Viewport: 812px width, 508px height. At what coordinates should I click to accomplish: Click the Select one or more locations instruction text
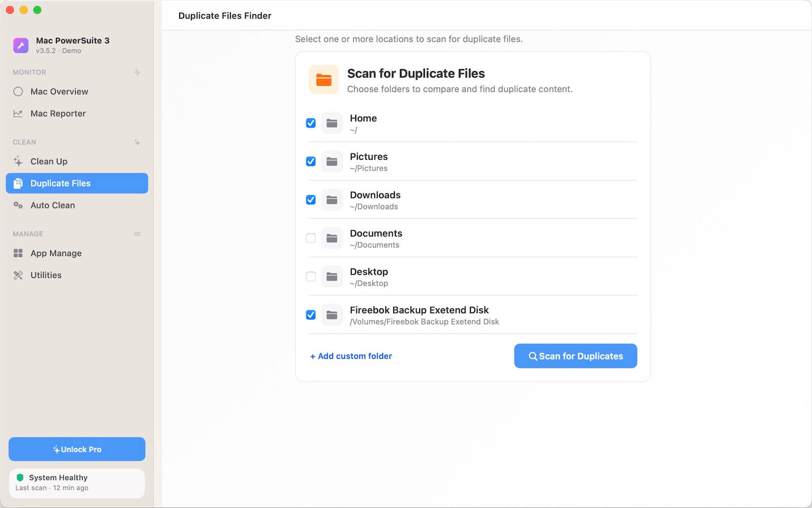409,39
